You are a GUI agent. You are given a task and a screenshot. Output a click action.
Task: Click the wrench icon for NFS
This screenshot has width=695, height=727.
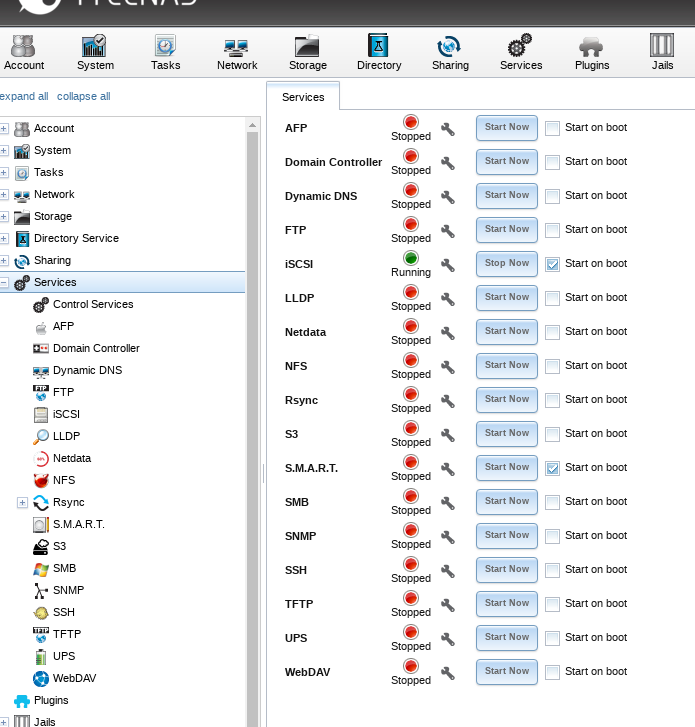click(447, 367)
